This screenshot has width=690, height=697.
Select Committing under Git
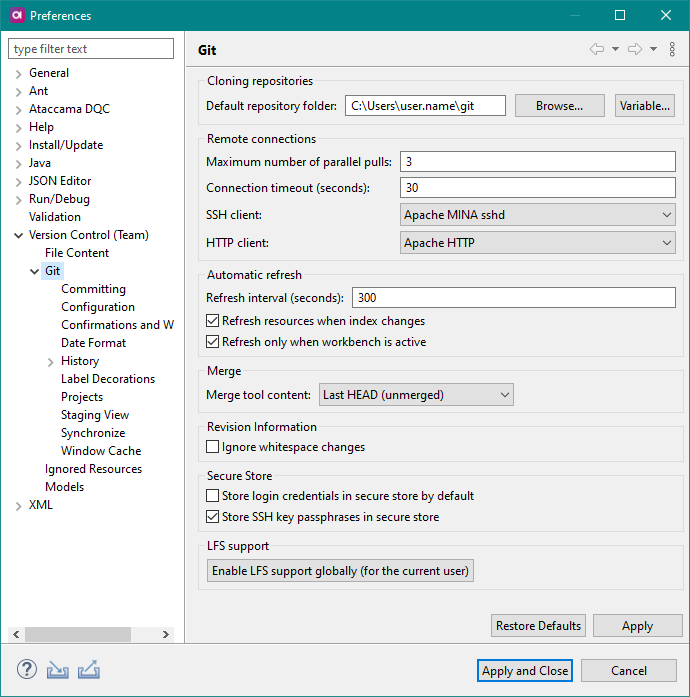93,289
